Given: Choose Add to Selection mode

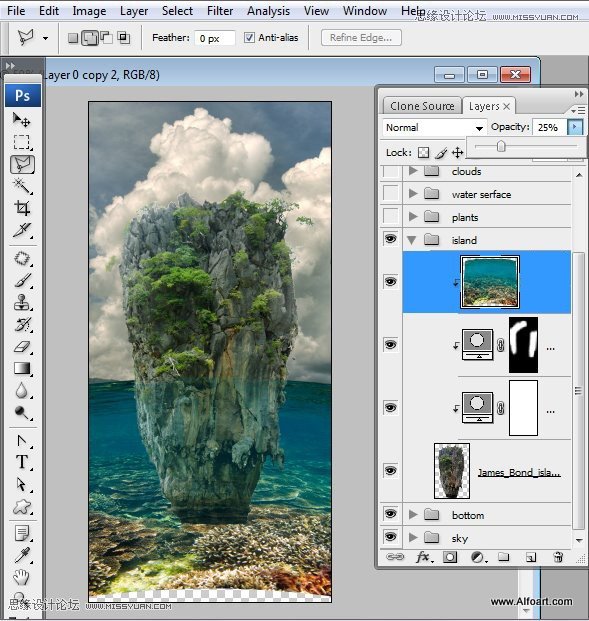Looking at the screenshot, I should click(90, 38).
